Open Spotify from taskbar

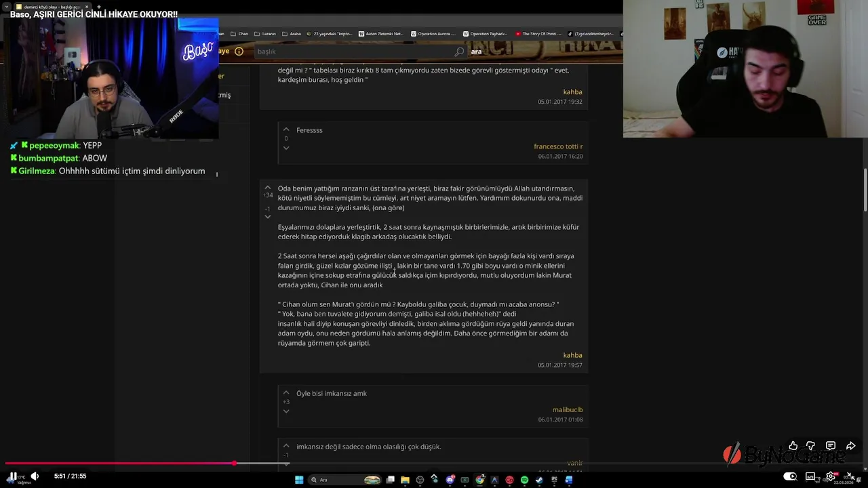point(524,480)
